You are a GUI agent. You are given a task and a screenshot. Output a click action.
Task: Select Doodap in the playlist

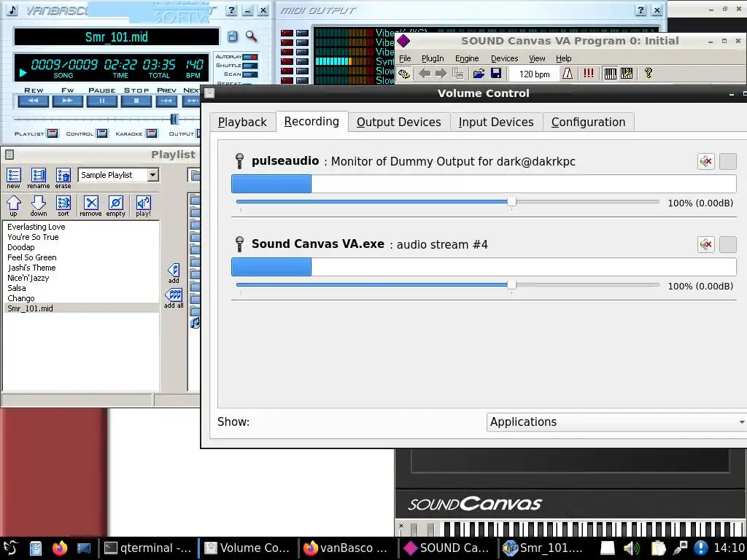pyautogui.click(x=21, y=247)
